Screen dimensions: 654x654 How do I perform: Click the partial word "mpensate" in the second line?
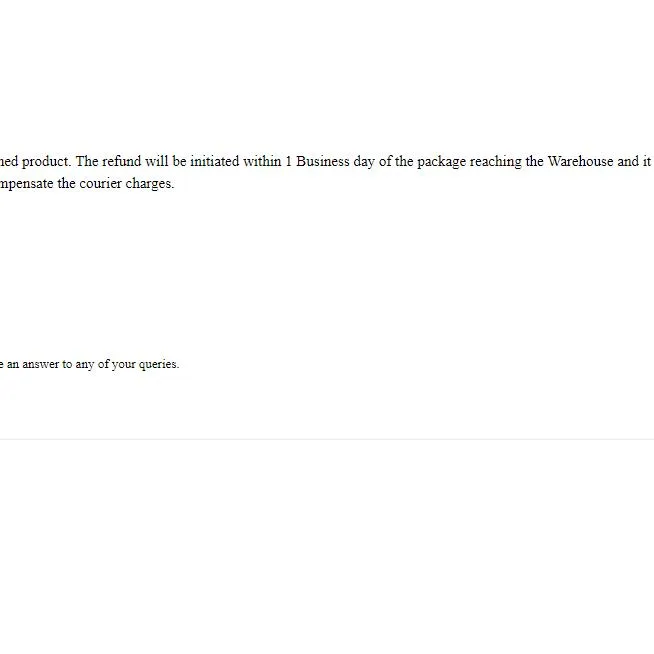click(27, 184)
